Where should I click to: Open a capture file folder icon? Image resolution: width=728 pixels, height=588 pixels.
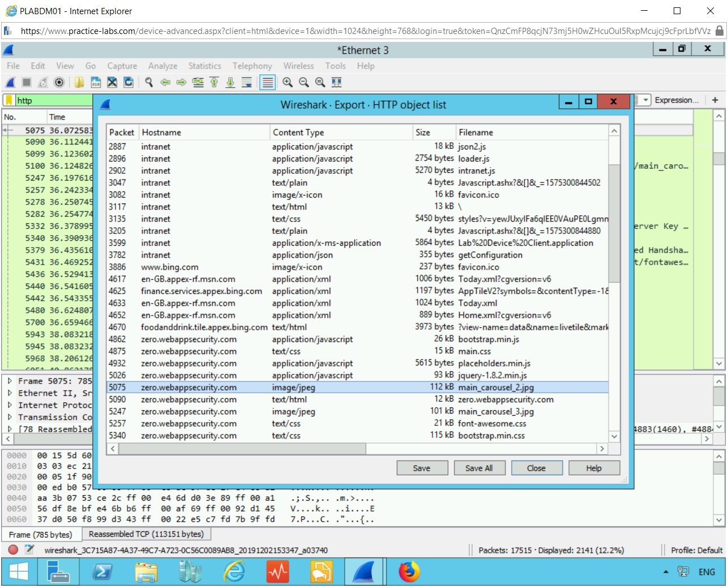[x=79, y=83]
